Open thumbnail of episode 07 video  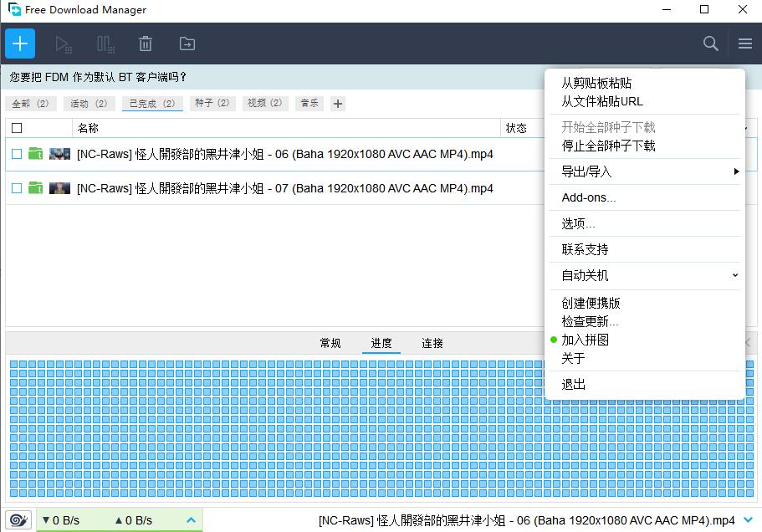[x=59, y=188]
